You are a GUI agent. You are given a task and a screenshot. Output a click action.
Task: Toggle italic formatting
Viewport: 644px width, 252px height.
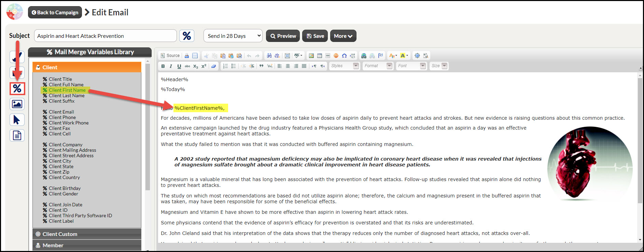[x=171, y=66]
